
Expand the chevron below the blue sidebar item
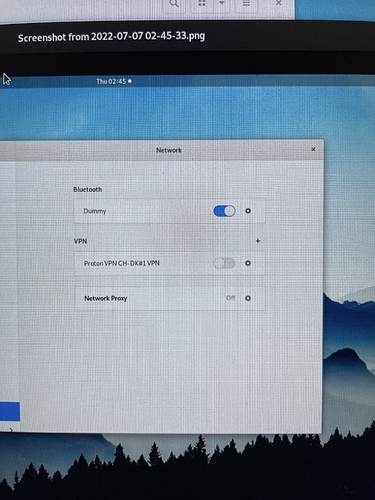[11, 430]
